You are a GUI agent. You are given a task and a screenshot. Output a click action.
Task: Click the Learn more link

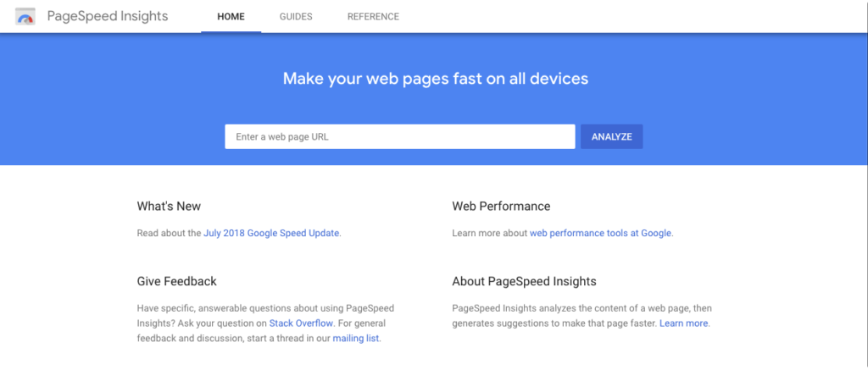point(684,323)
